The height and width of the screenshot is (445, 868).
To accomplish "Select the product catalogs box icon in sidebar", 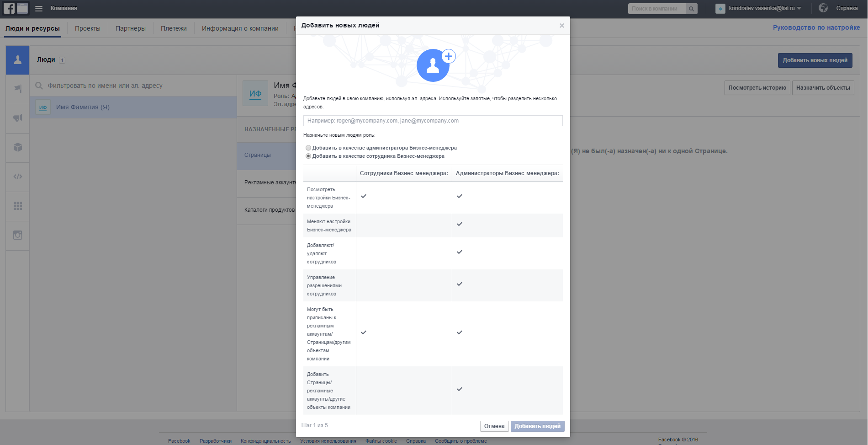I will 17,147.
